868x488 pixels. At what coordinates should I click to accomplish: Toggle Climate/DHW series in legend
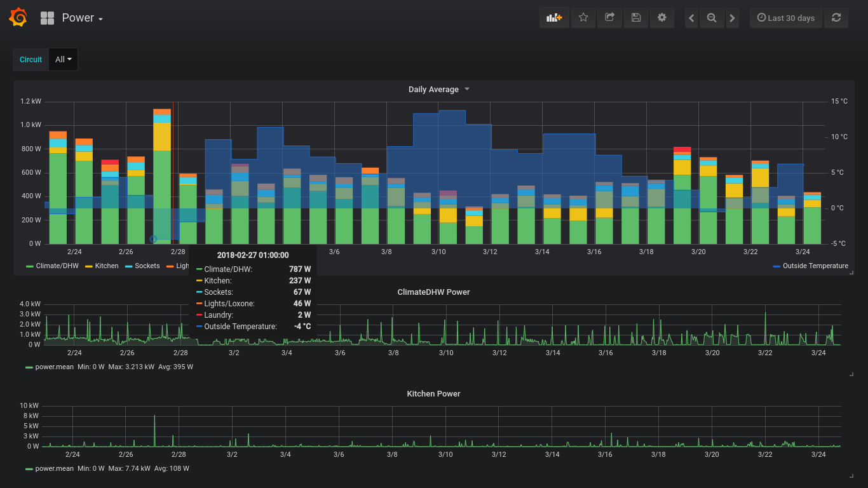(57, 266)
